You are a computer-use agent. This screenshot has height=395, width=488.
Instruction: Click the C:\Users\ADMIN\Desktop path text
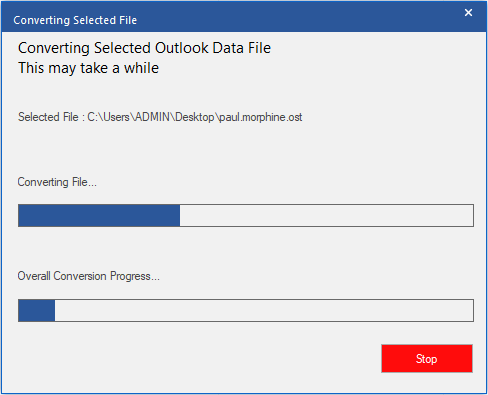151,117
